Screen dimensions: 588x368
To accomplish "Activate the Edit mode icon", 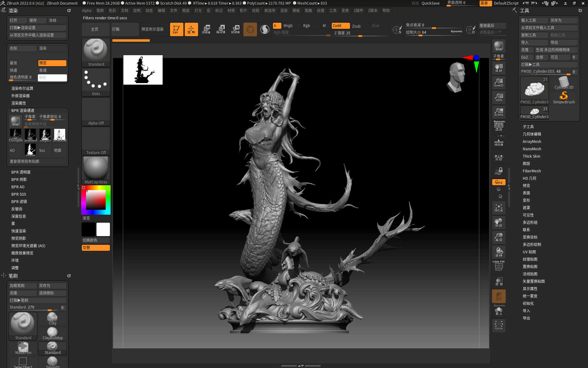I will 176,29.
